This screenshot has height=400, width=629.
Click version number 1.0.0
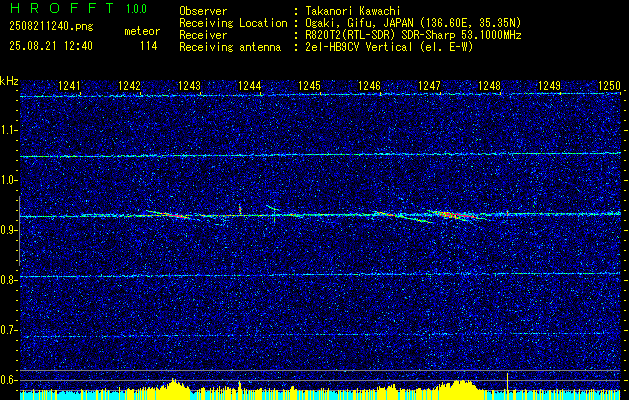(x=136, y=9)
